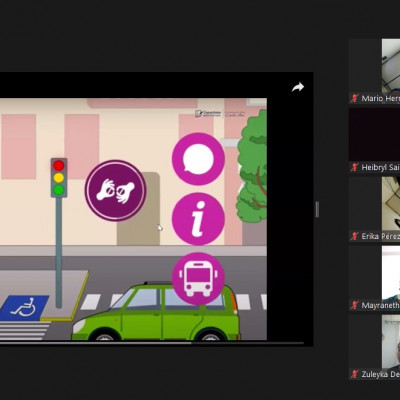Select Heibryl's dark video tile

pyautogui.click(x=374, y=140)
